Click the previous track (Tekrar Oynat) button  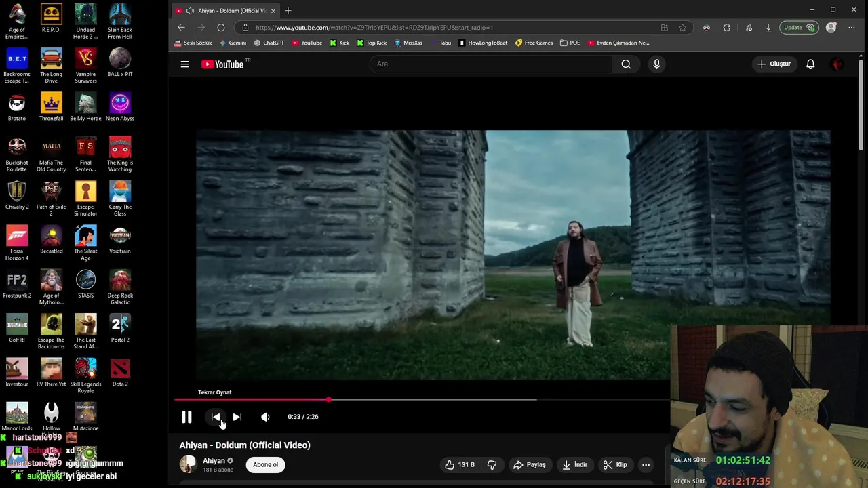216,417
